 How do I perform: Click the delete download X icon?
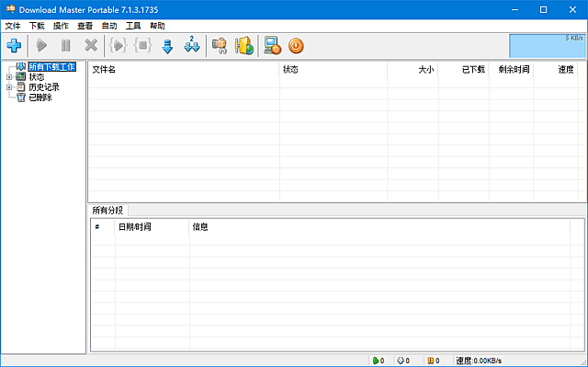[91, 46]
